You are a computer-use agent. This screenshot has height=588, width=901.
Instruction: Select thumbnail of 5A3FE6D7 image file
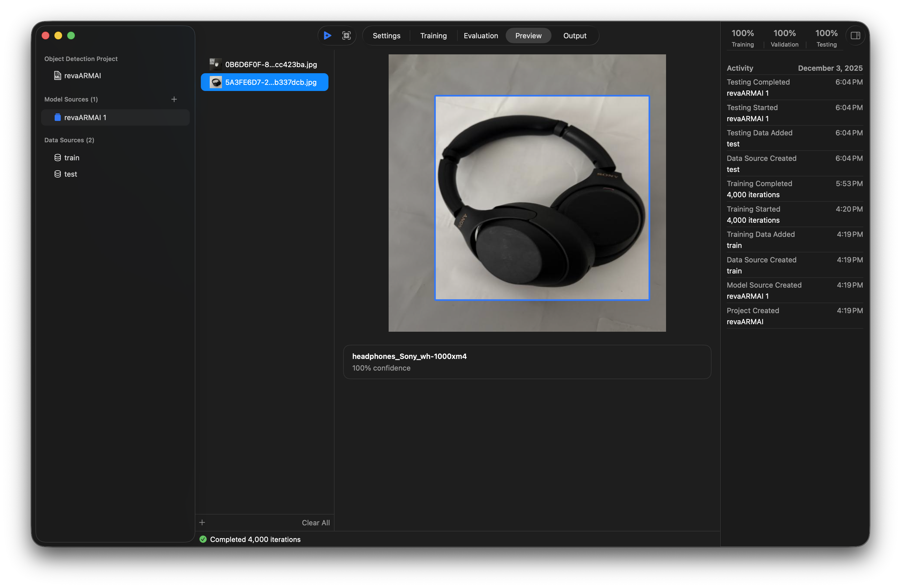click(x=216, y=82)
